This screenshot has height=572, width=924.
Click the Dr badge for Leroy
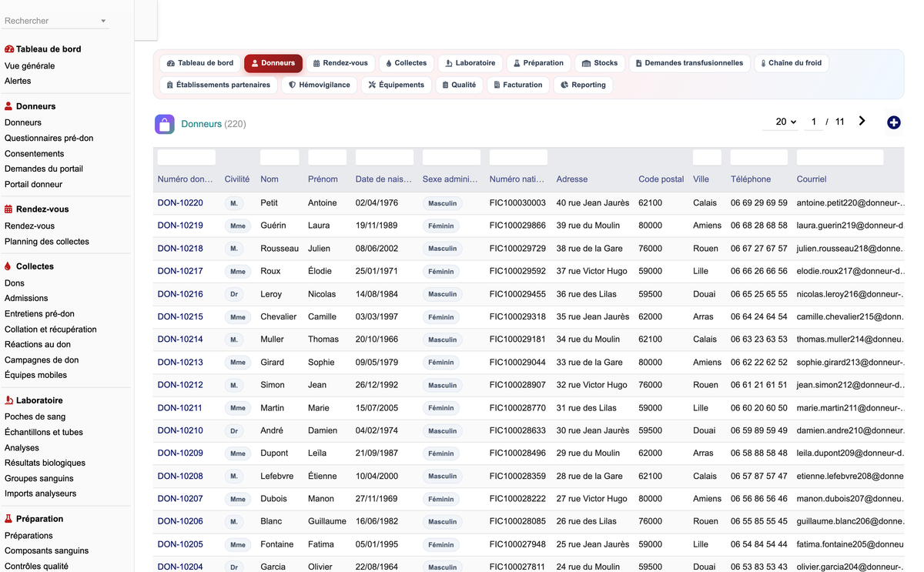(x=234, y=294)
